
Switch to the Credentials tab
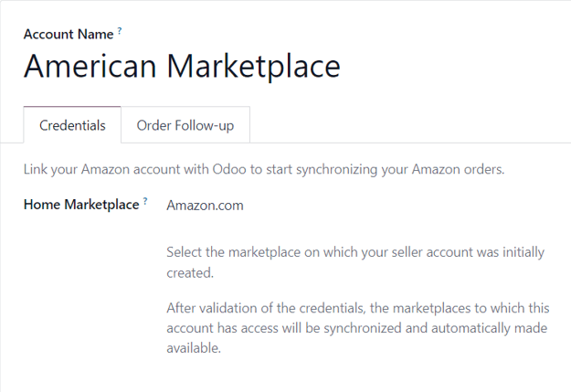click(72, 125)
